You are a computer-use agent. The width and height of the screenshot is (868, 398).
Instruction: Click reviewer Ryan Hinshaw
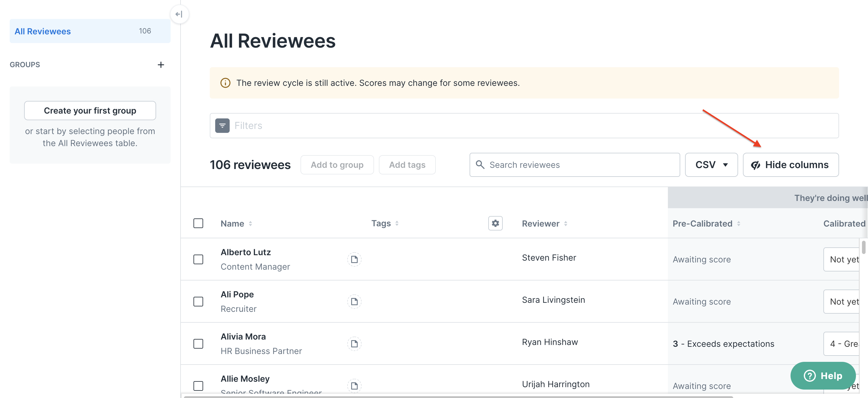point(550,342)
